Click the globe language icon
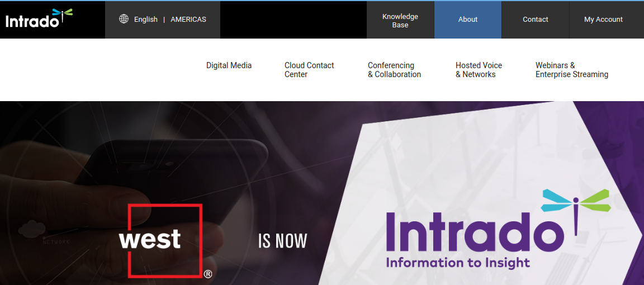Viewport: 644px width, 285px height. tap(124, 19)
